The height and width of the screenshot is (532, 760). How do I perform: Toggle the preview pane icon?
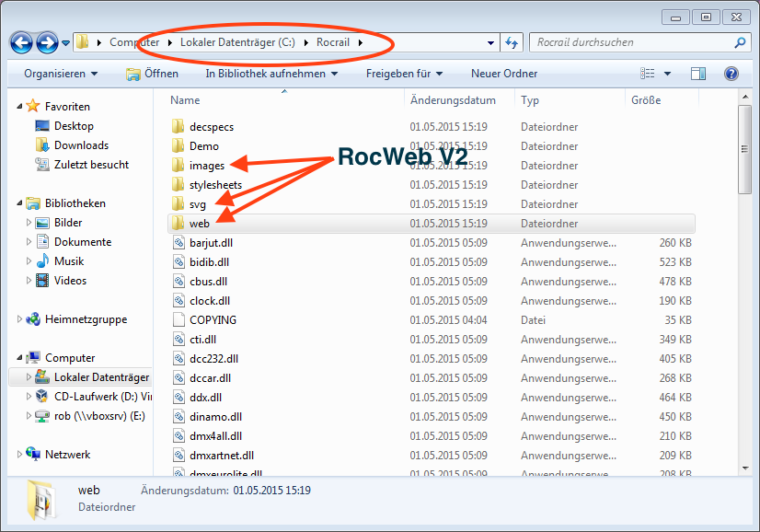(x=698, y=74)
